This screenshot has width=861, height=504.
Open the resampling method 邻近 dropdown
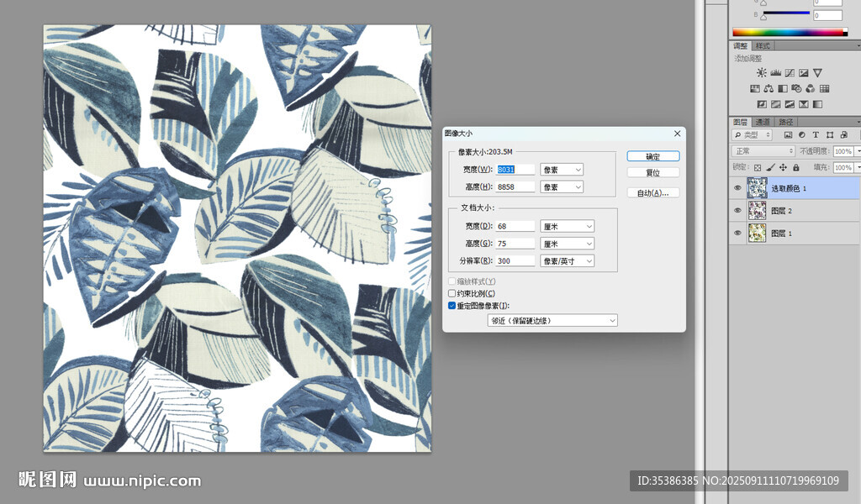(x=552, y=321)
